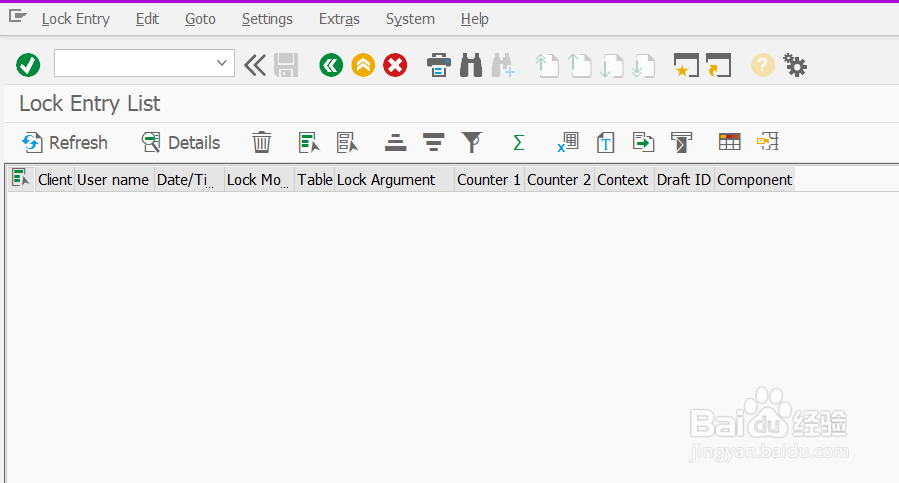Viewport: 899px width, 483px height.
Task: Click the Select Layout icon
Action: click(x=768, y=142)
